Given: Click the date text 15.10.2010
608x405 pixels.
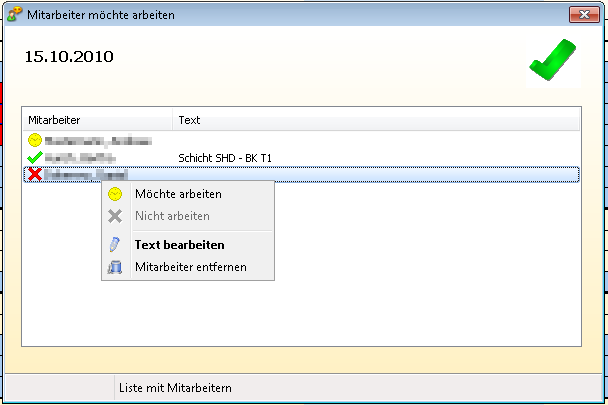Looking at the screenshot, I should tap(69, 57).
